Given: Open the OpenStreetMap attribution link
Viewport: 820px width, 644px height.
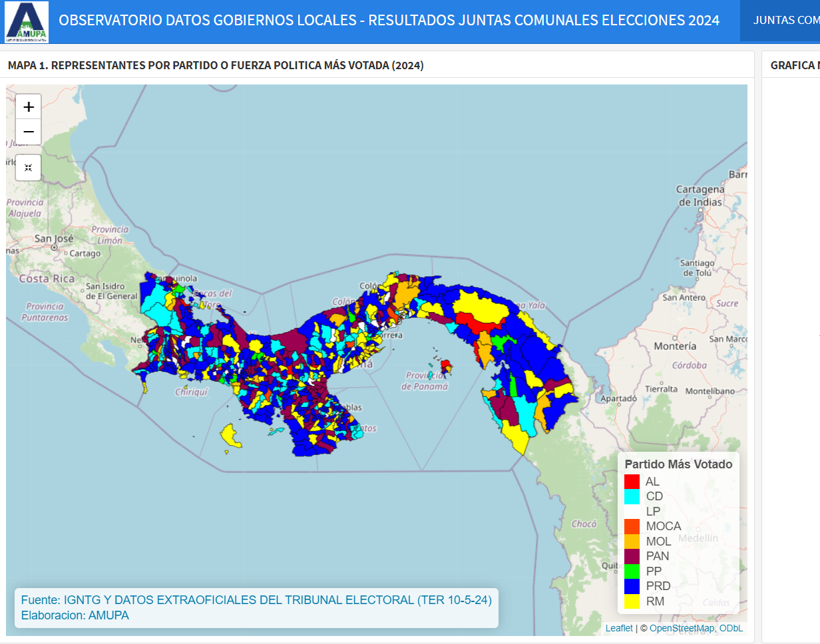Looking at the screenshot, I should [682, 628].
